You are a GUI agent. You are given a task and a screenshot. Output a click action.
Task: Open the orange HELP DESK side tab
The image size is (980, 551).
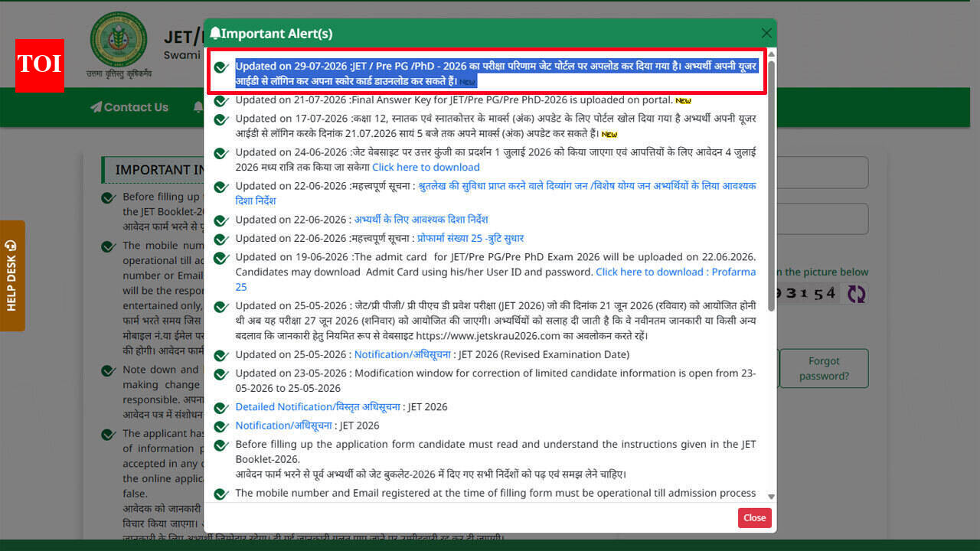(11, 275)
